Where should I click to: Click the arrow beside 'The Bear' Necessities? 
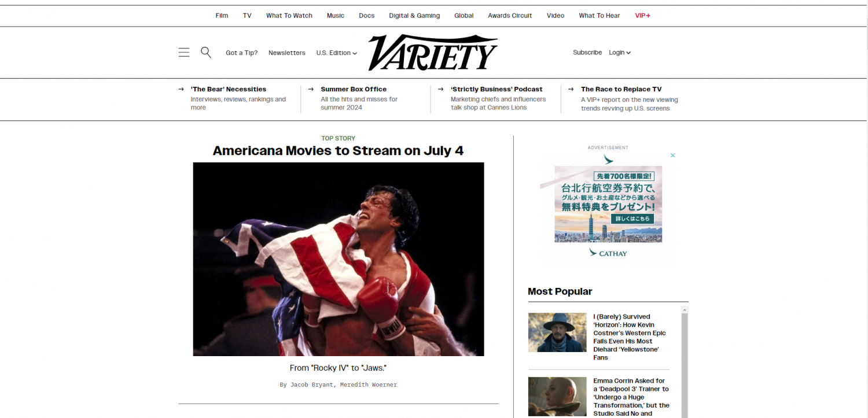[x=181, y=89]
